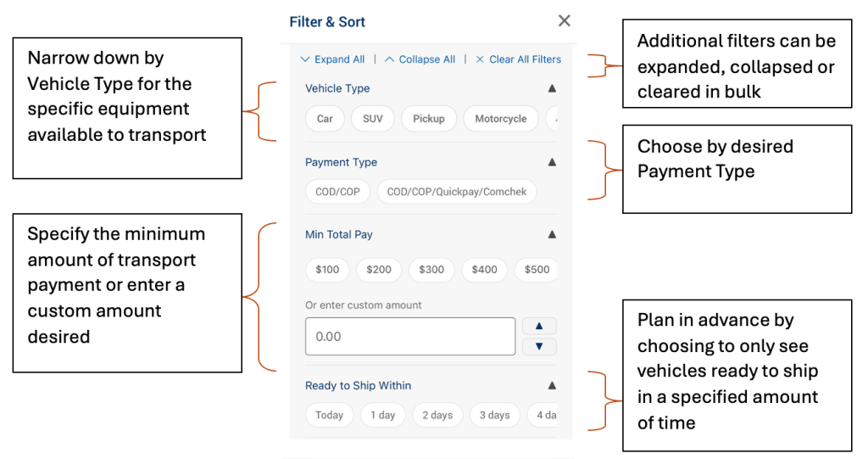Select the Today ready-to-ship chip

tap(329, 415)
